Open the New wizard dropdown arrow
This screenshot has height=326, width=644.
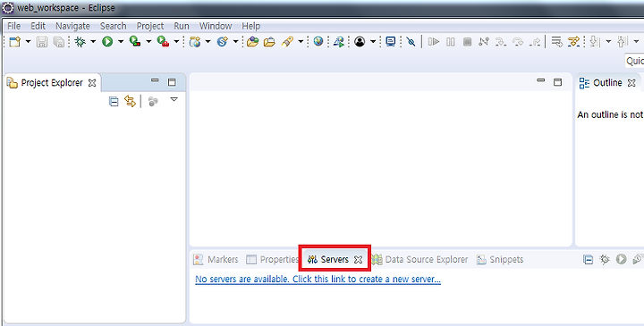(28, 41)
